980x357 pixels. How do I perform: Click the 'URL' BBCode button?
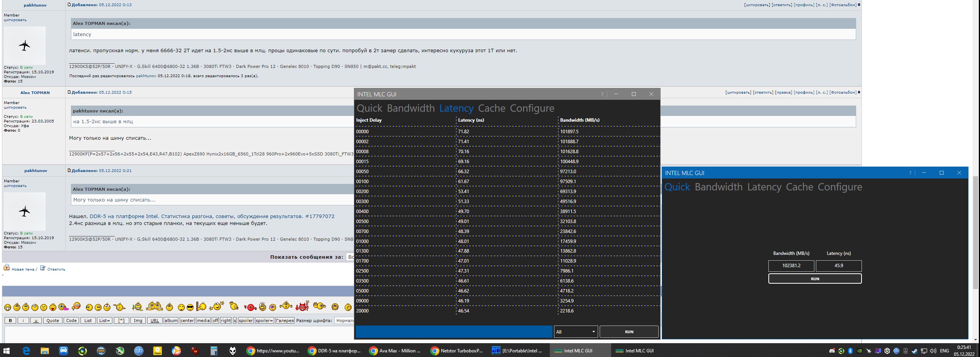click(155, 321)
